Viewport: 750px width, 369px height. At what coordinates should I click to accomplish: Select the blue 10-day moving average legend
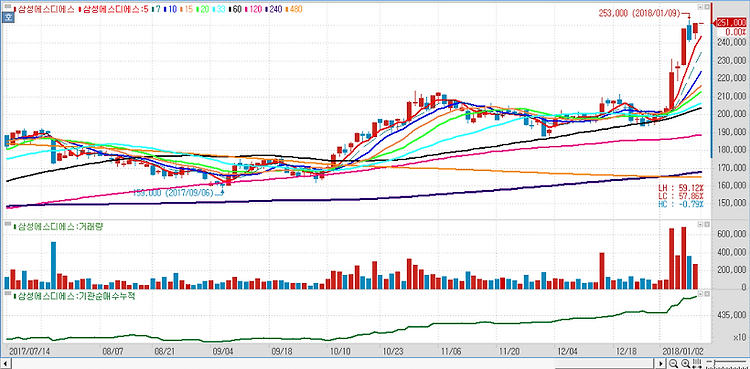click(171, 9)
